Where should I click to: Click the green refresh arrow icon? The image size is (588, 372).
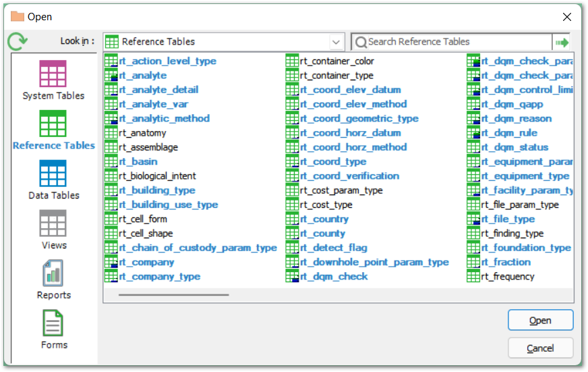18,41
